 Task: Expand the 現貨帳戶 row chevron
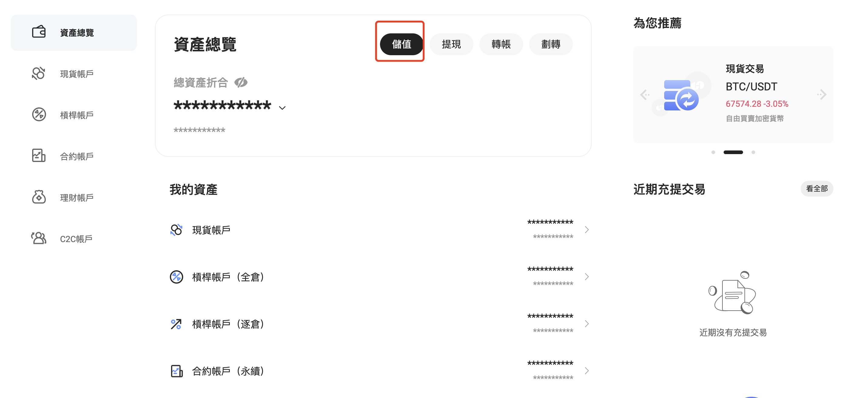587,230
